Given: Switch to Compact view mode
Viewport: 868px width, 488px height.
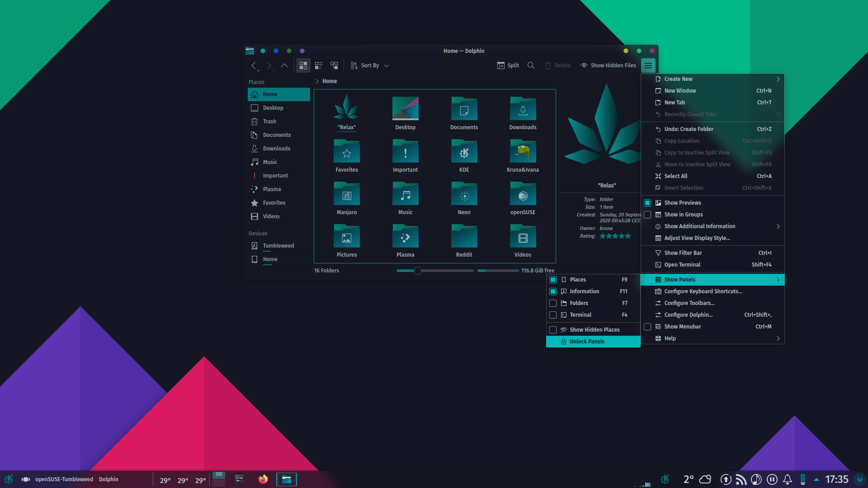Looking at the screenshot, I should click(x=319, y=66).
